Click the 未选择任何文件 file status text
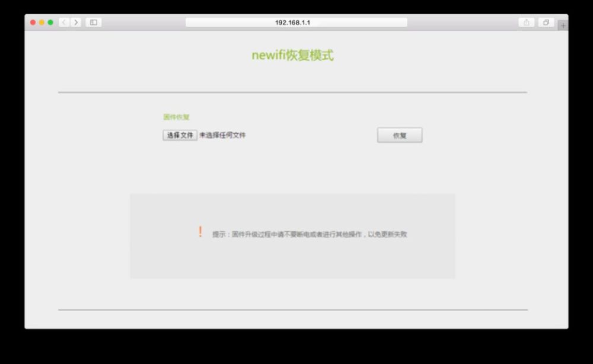593x364 pixels. tap(223, 135)
